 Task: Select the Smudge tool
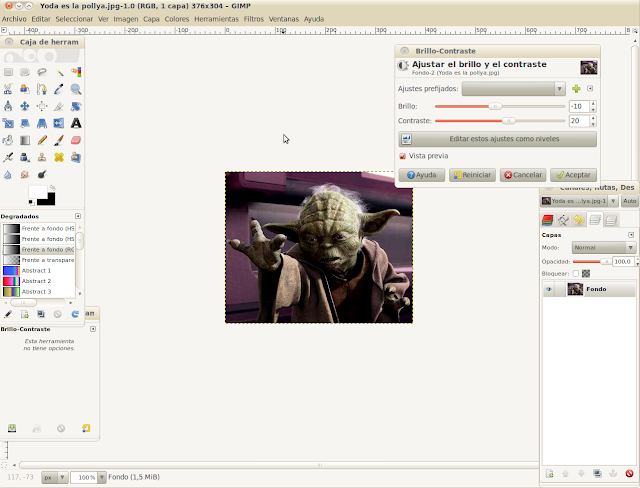(x=25, y=175)
